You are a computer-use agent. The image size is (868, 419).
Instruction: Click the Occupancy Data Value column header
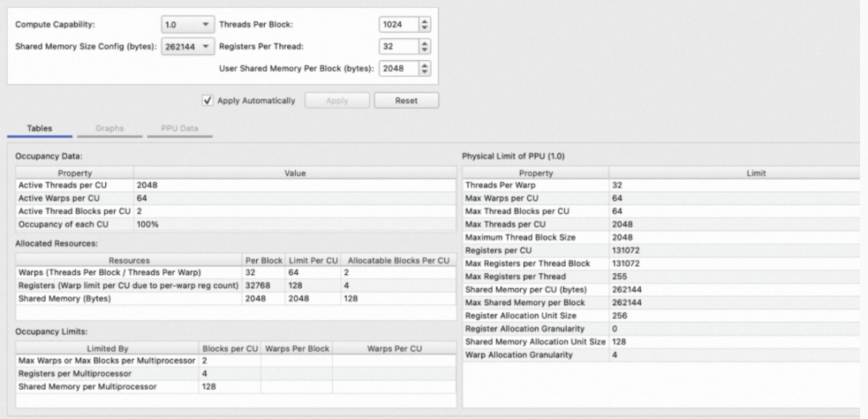(x=295, y=173)
